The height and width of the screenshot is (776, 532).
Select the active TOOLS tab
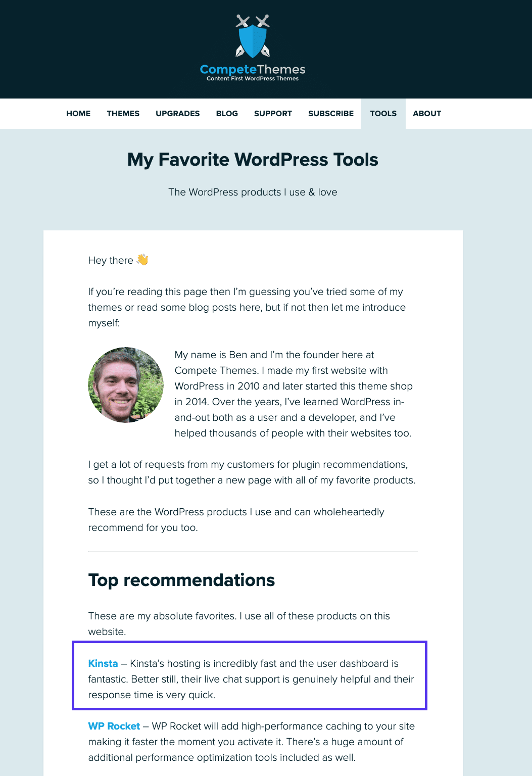point(382,114)
